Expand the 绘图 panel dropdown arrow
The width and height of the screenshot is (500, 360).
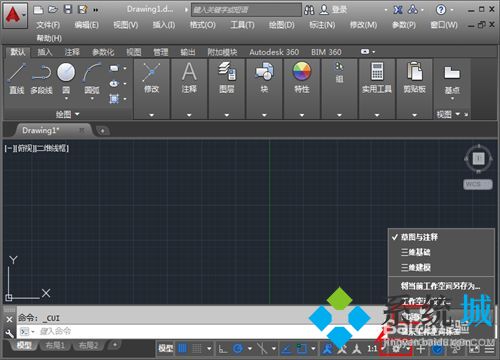77,114
